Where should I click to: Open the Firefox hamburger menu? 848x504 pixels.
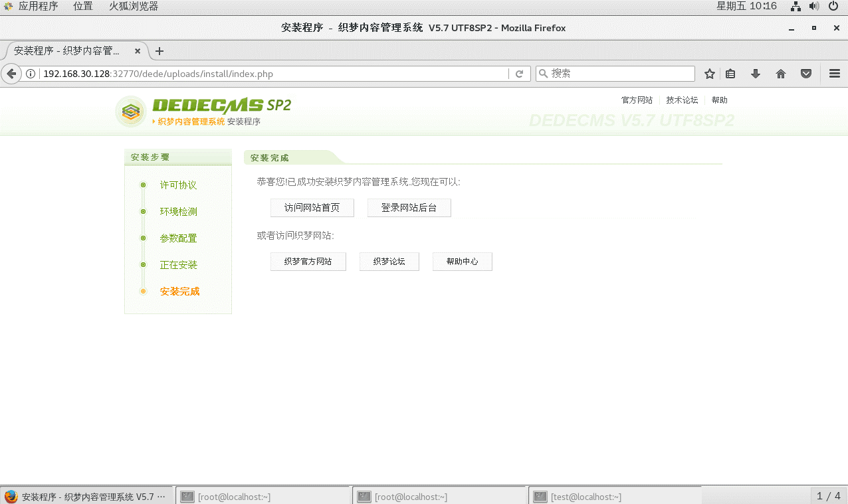click(835, 74)
